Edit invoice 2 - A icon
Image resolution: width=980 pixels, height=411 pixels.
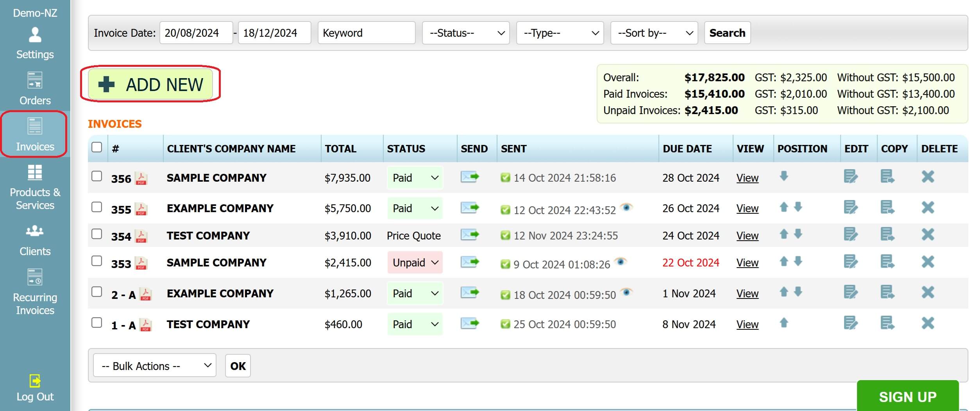tap(850, 292)
